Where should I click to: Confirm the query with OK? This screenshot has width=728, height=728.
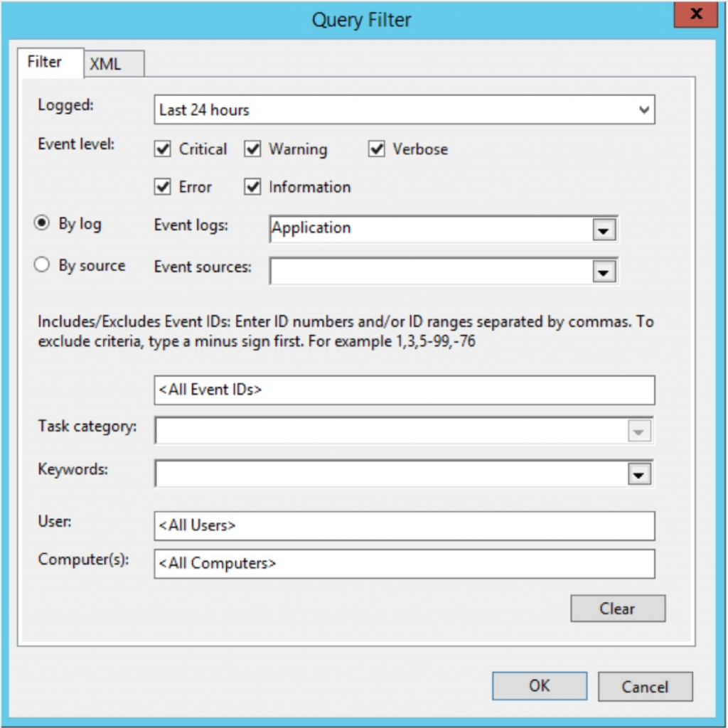tap(539, 685)
